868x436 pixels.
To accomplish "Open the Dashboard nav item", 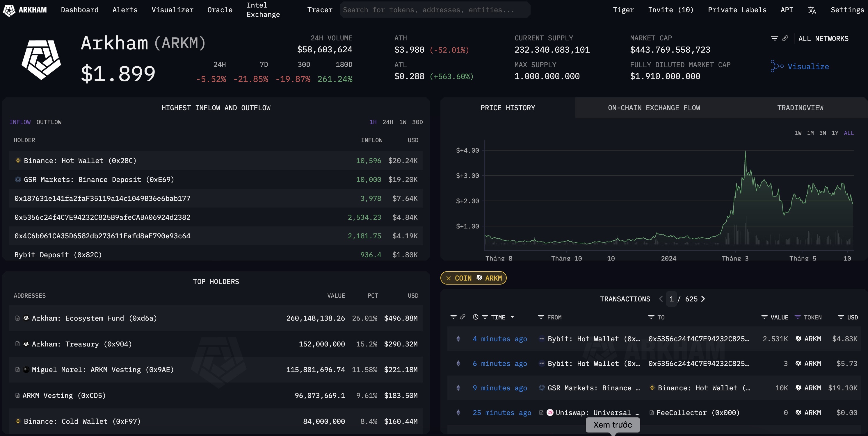I will click(79, 10).
